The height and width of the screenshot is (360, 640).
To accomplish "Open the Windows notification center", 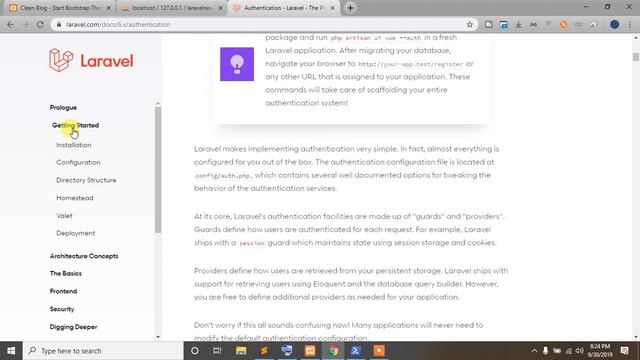I will coord(624,351).
